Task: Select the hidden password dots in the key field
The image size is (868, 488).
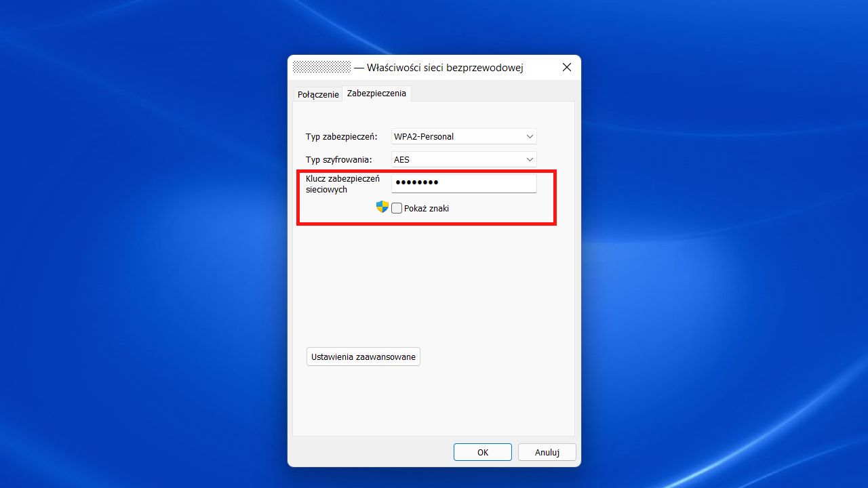Action: (417, 182)
